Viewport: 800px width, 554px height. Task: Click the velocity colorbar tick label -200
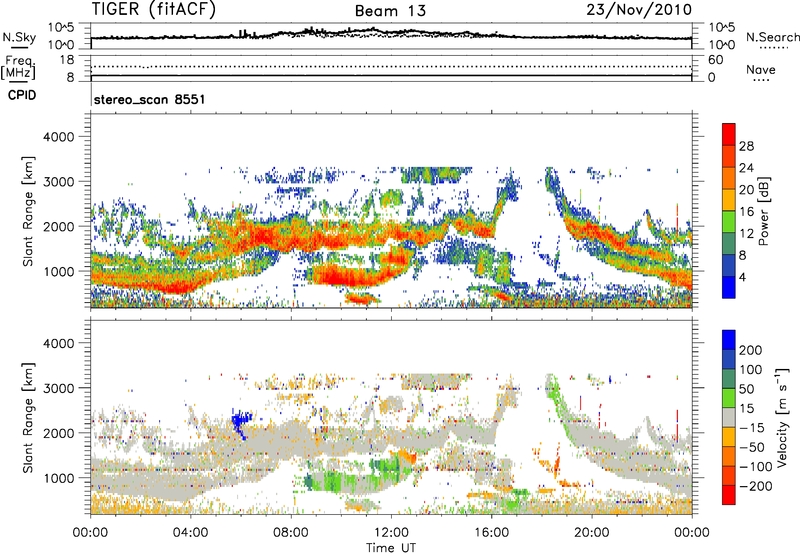click(x=755, y=486)
